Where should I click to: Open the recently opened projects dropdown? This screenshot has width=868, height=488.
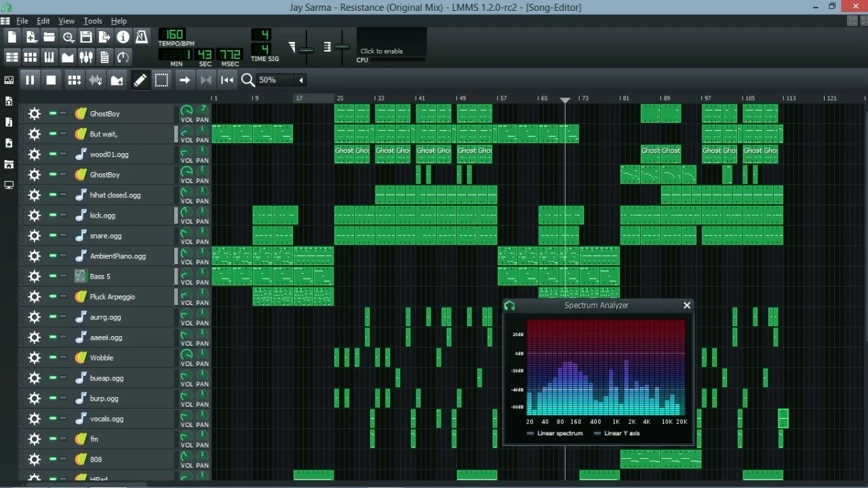pos(68,37)
